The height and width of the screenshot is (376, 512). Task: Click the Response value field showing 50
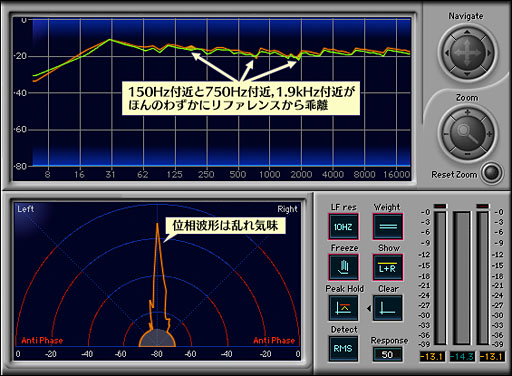387,354
